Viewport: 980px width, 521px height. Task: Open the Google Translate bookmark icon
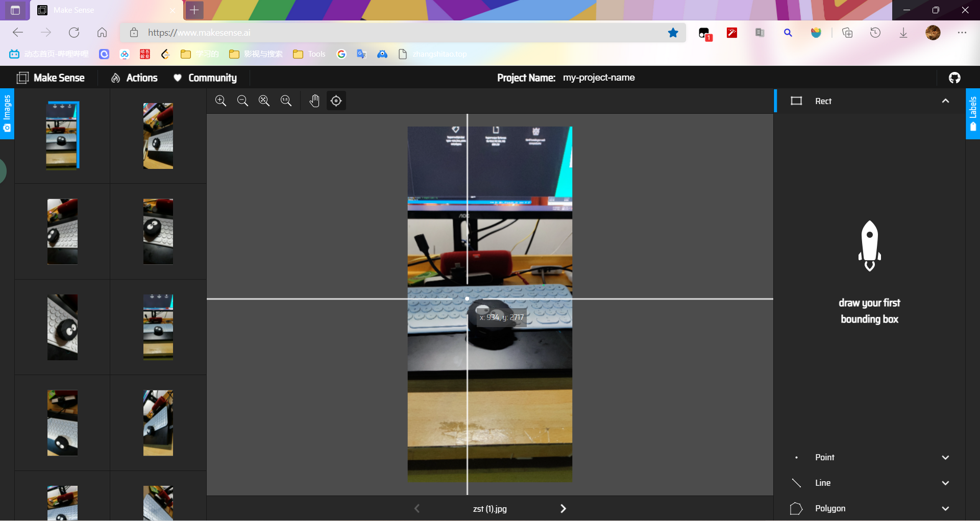pyautogui.click(x=362, y=54)
